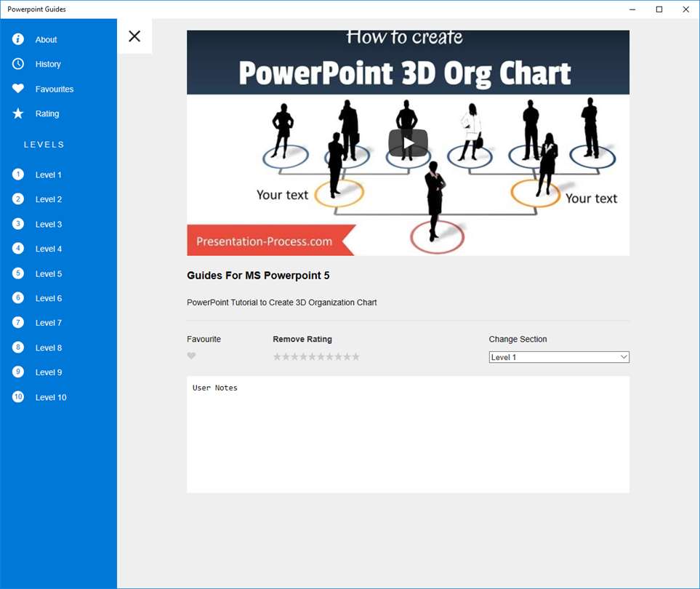700x589 pixels.
Task: Rate the guide one star
Action: point(277,356)
